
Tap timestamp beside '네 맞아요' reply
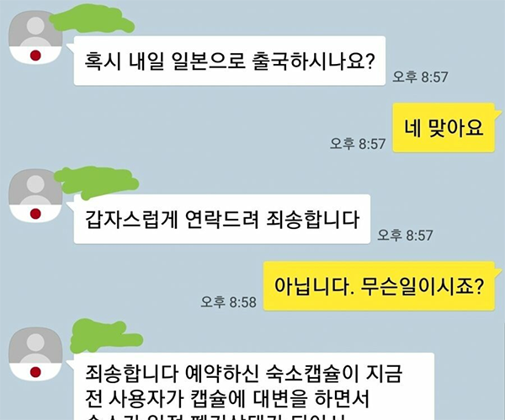pos(358,144)
